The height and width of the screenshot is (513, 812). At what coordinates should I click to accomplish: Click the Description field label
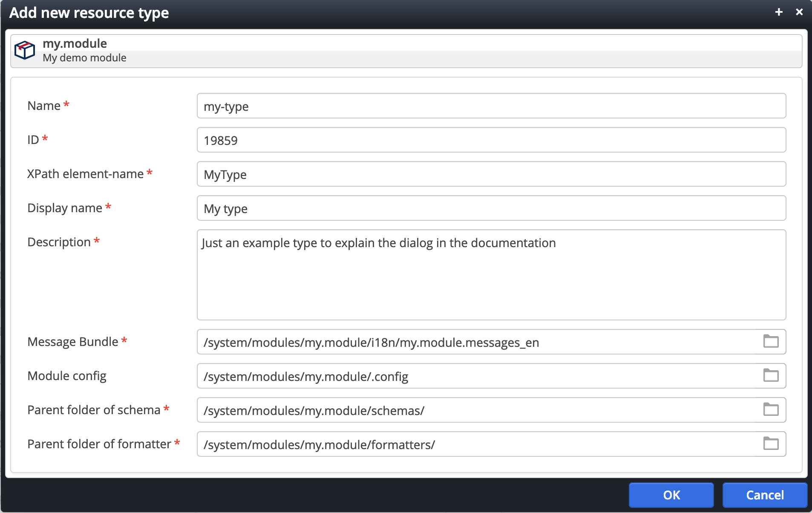(x=59, y=242)
